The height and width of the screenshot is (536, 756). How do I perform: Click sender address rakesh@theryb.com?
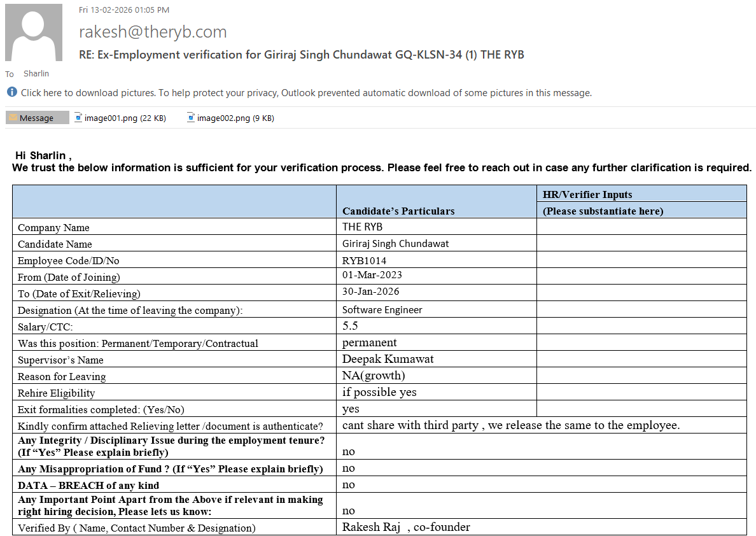point(153,32)
